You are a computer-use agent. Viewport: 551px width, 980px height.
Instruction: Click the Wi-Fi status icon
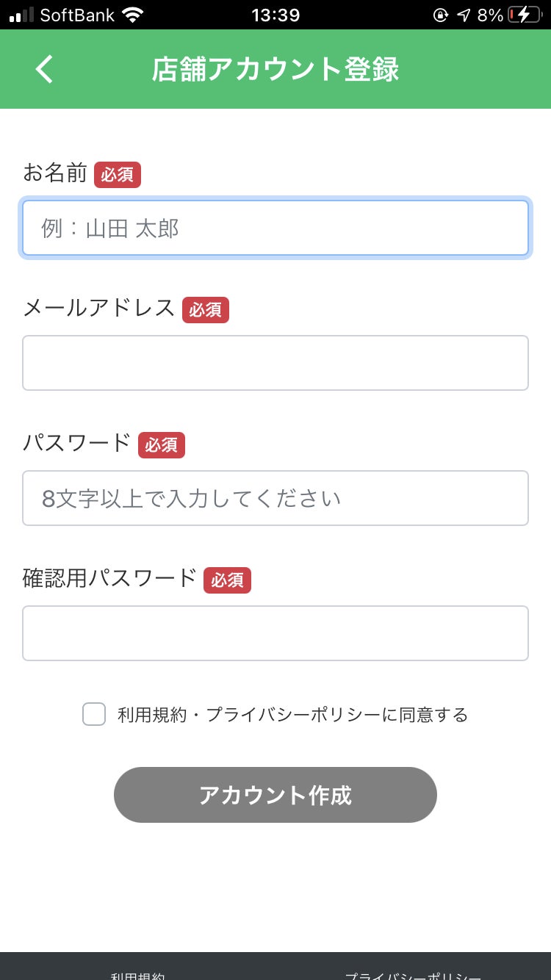[133, 15]
